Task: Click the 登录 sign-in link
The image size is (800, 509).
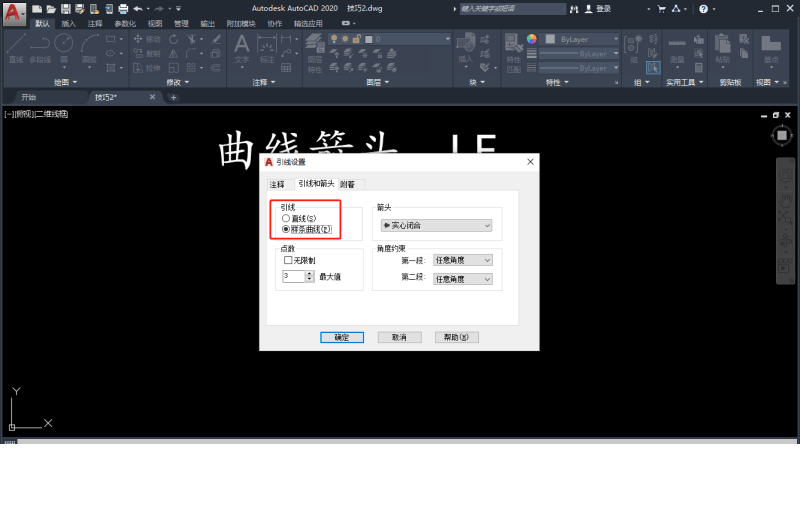Action: point(598,9)
